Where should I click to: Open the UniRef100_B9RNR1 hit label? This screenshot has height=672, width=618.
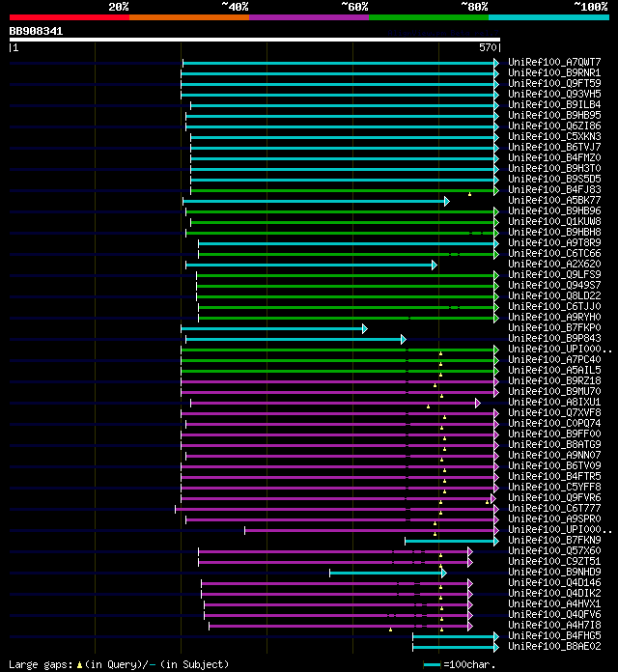(554, 72)
